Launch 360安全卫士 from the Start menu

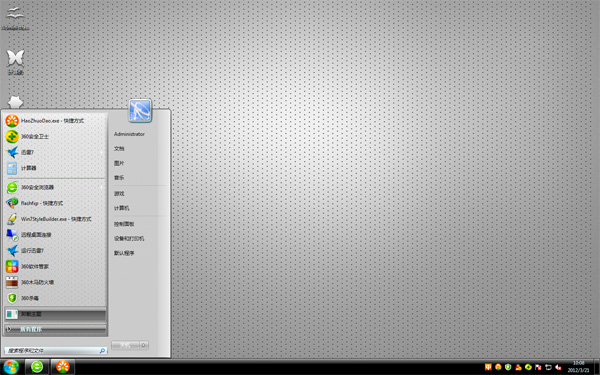click(x=55, y=137)
